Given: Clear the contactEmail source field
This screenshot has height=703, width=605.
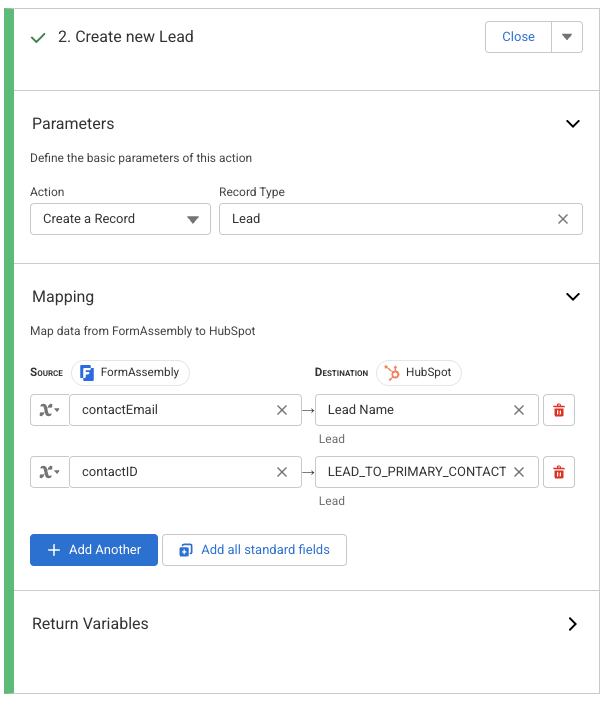Looking at the screenshot, I should 282,410.
